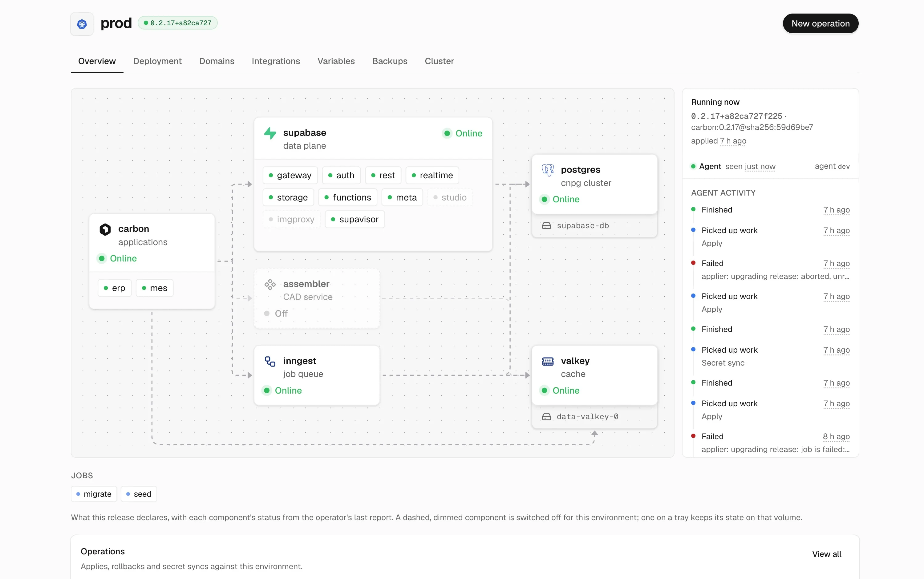The width and height of the screenshot is (924, 579).
Task: Click the postgres Online status
Action: coord(559,199)
